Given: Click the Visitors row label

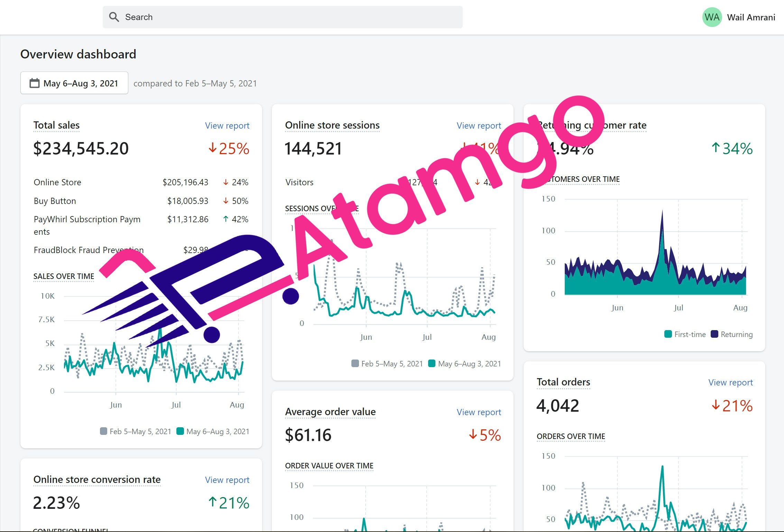Looking at the screenshot, I should (x=299, y=182).
